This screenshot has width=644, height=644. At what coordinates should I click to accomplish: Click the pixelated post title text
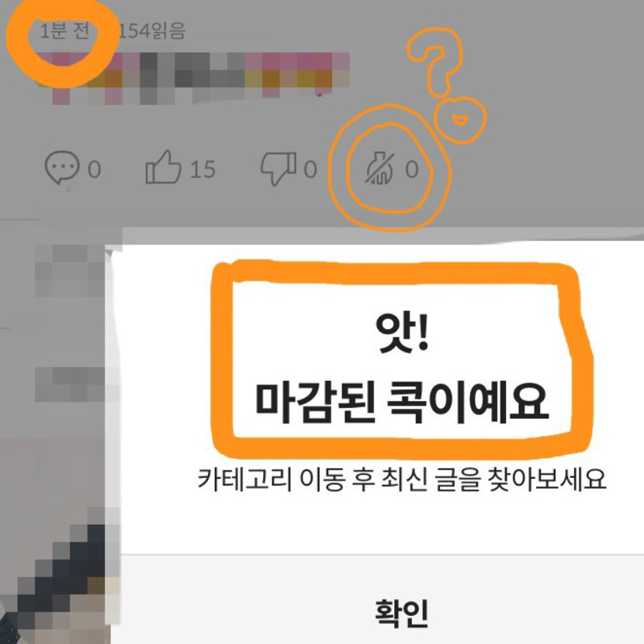tap(193, 78)
